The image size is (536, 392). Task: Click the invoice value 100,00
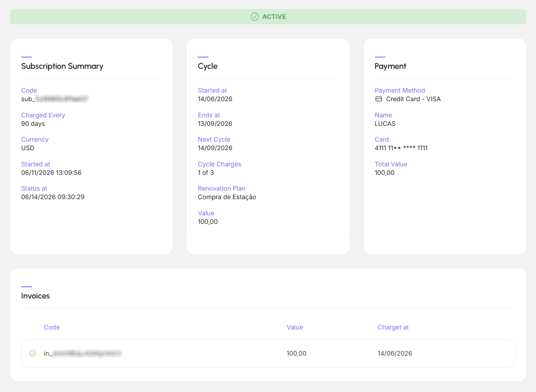(297, 353)
